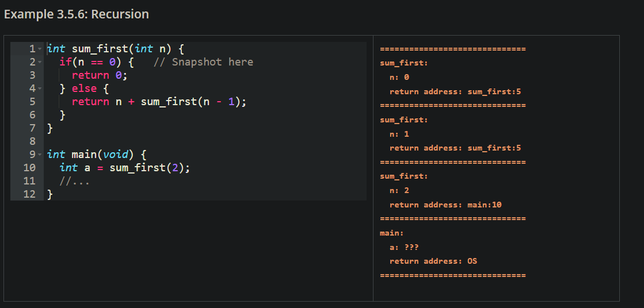The width and height of the screenshot is (644, 308).
Task: Collapse the main function fold at line 9
Action: tap(39, 155)
